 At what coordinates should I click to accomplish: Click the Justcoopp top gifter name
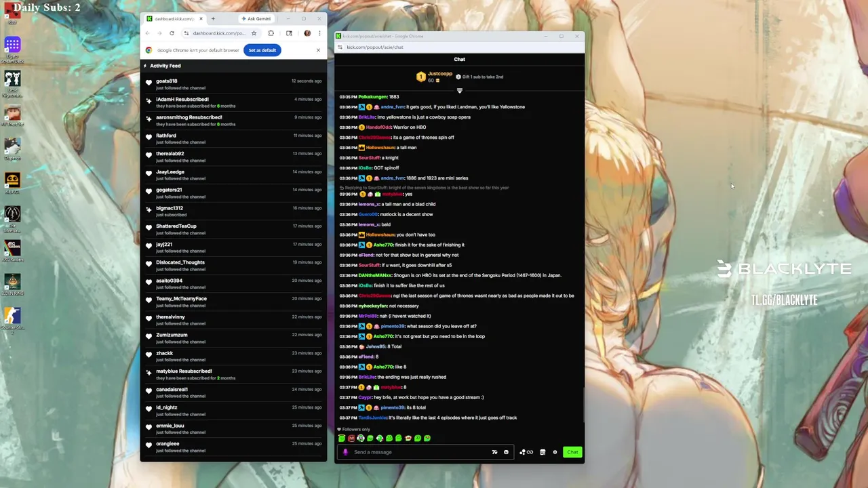click(439, 73)
